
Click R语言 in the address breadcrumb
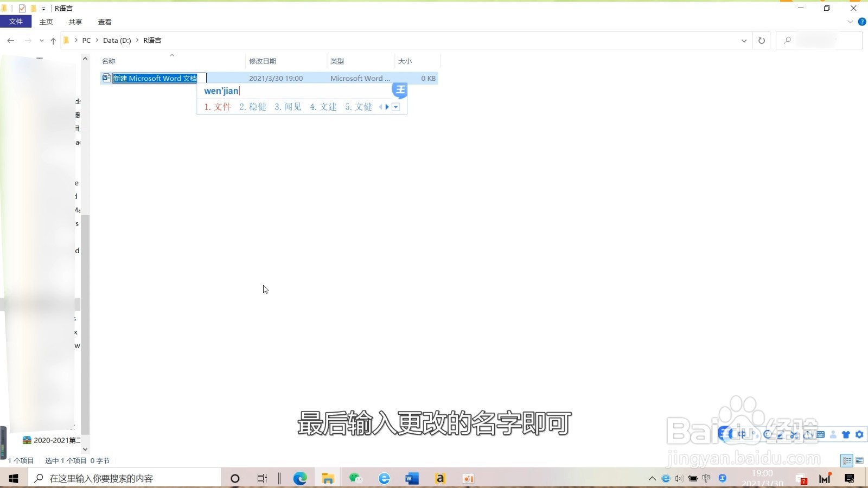[152, 41]
